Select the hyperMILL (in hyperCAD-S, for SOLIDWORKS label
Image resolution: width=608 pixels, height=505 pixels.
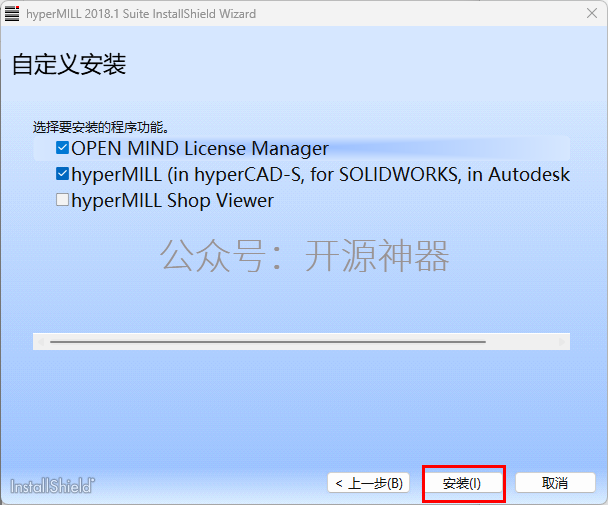click(x=321, y=175)
